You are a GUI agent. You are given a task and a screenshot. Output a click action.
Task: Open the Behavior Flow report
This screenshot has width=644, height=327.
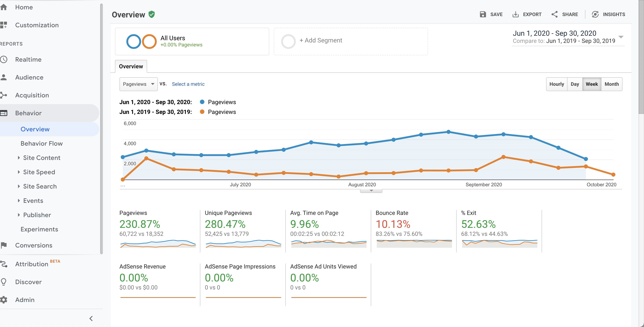[x=42, y=144]
